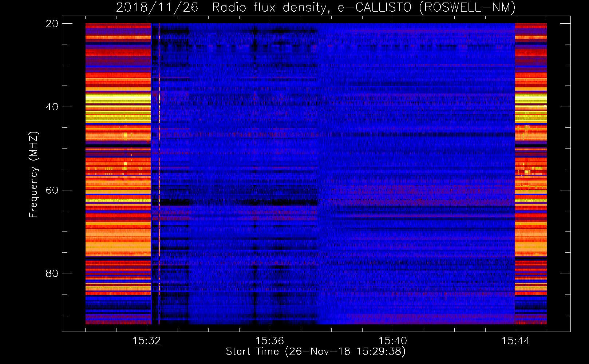Click the frequency tick label '40'
The height and width of the screenshot is (364, 589).
[52, 107]
